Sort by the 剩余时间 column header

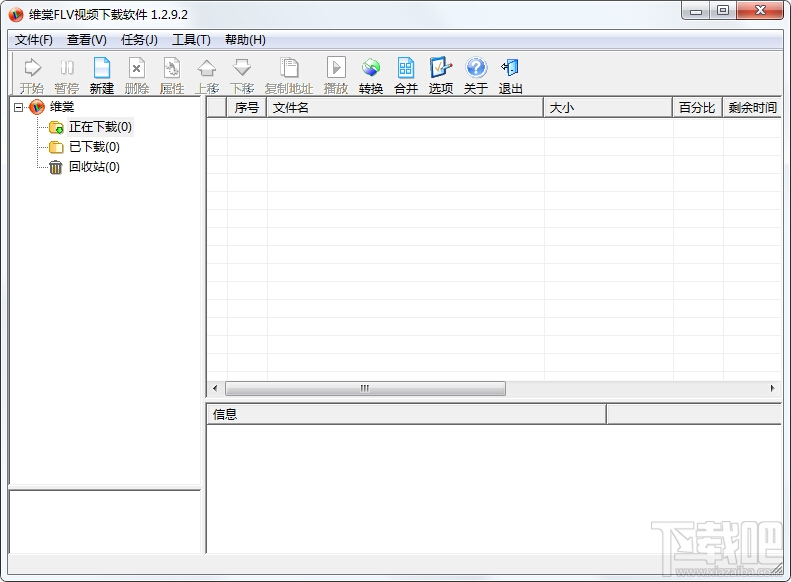point(752,107)
